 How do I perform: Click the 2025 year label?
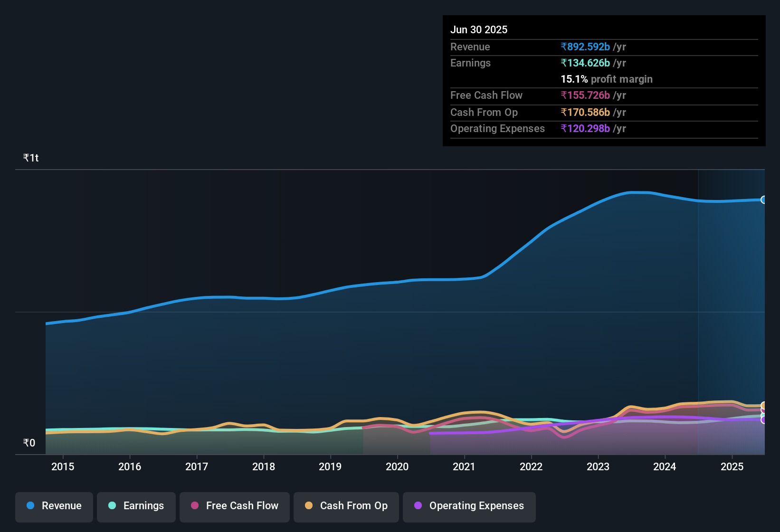tap(732, 466)
